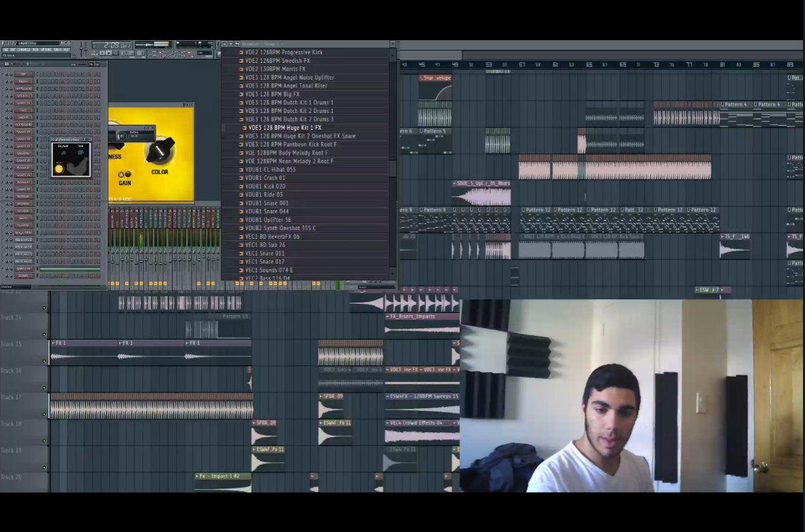Toggle the enable light on the first channel
805x532 pixels.
pyautogui.click(x=2, y=74)
